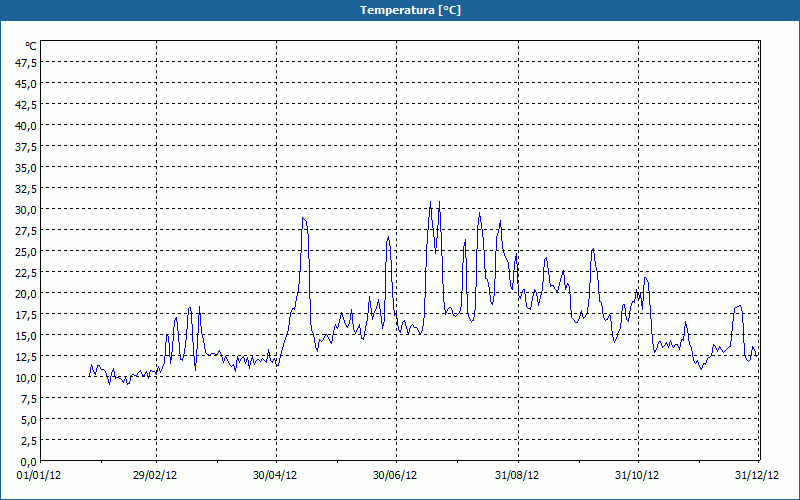Click the 42,5 y-axis value
This screenshot has height=500, width=800.
[x=26, y=105]
